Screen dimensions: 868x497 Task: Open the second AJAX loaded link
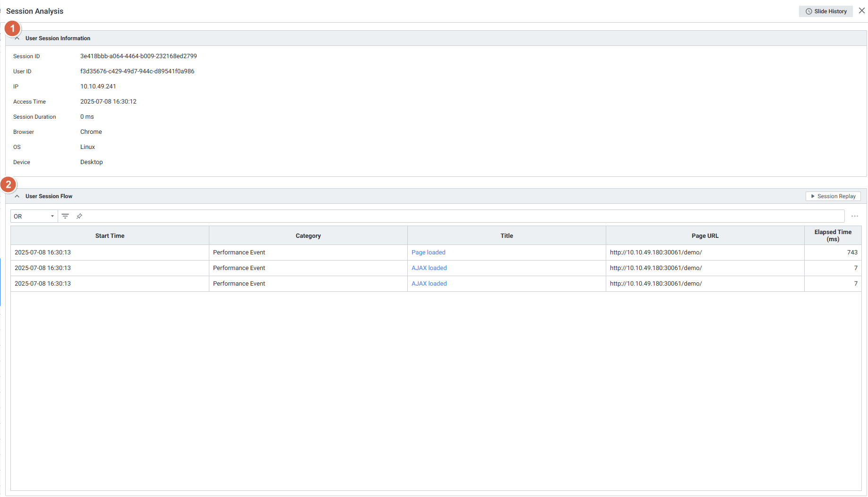pos(429,284)
